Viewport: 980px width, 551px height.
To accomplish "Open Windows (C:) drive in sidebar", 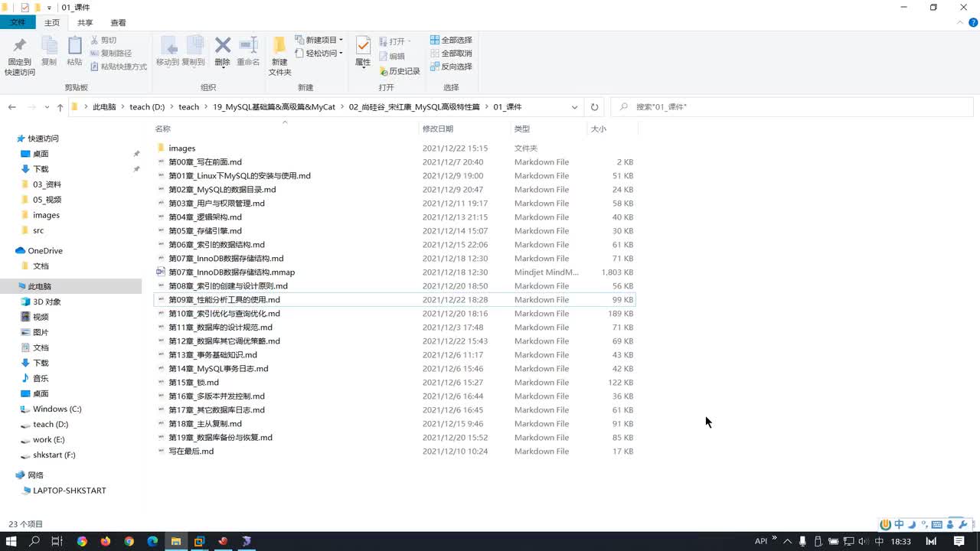I will tap(57, 409).
